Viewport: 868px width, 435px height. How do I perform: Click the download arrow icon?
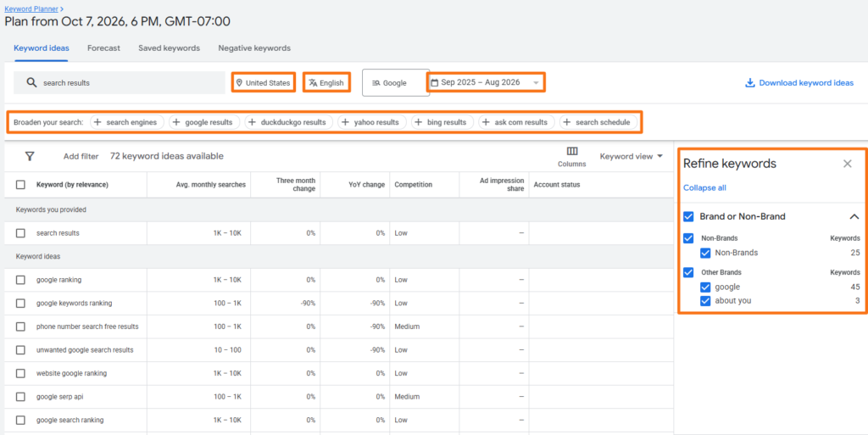pyautogui.click(x=750, y=83)
